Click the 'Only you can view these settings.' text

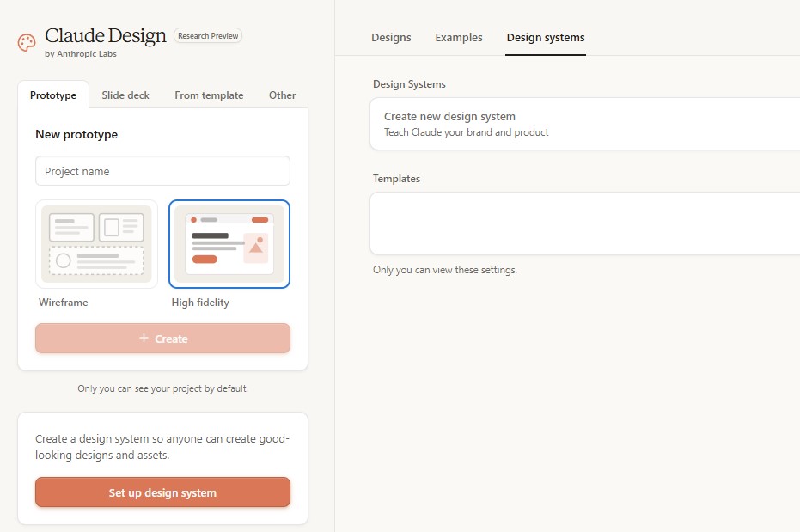pos(445,269)
